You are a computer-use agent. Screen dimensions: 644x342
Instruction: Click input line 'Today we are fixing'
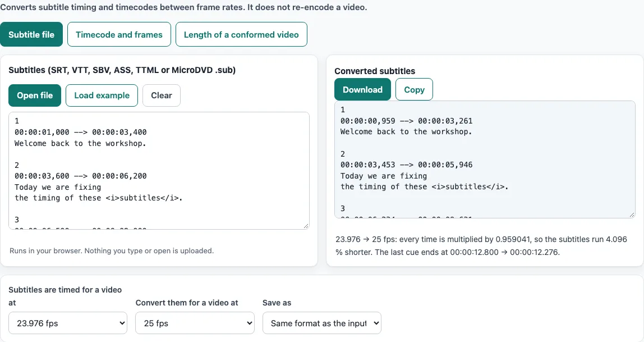[58, 187]
